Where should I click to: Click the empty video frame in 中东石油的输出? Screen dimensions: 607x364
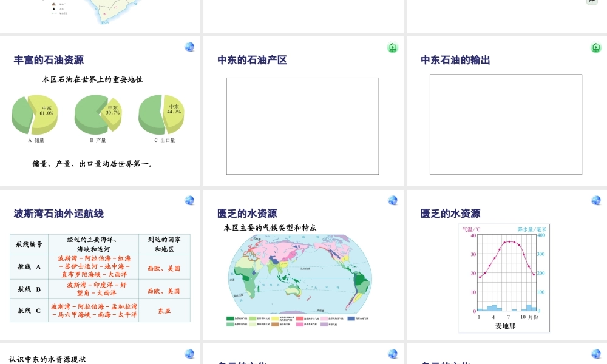click(x=506, y=124)
